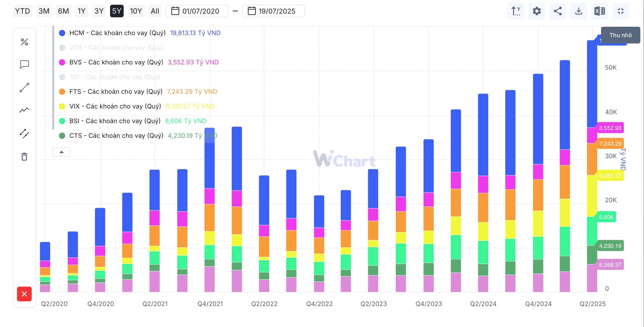Click the Q4/2021 x-axis label

210,304
